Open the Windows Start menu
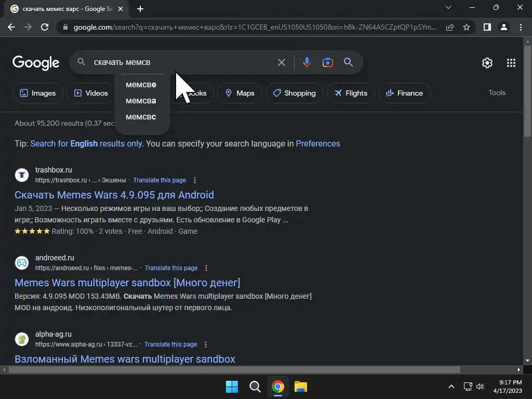 pyautogui.click(x=232, y=387)
